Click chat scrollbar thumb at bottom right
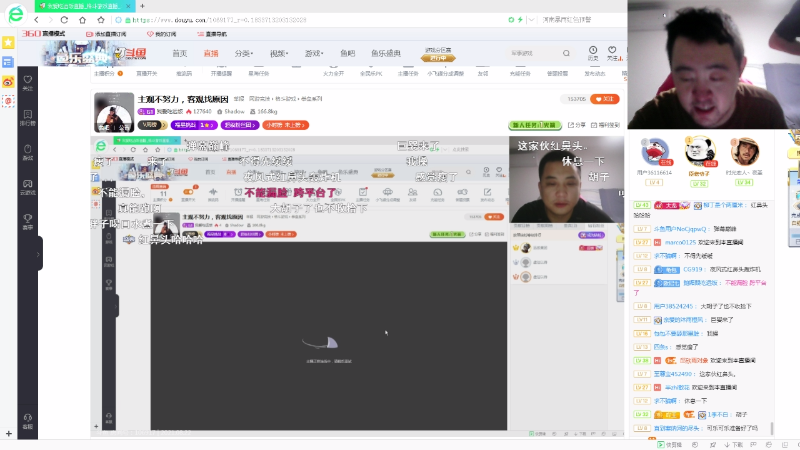This screenshot has width=800, height=450. [x=771, y=429]
